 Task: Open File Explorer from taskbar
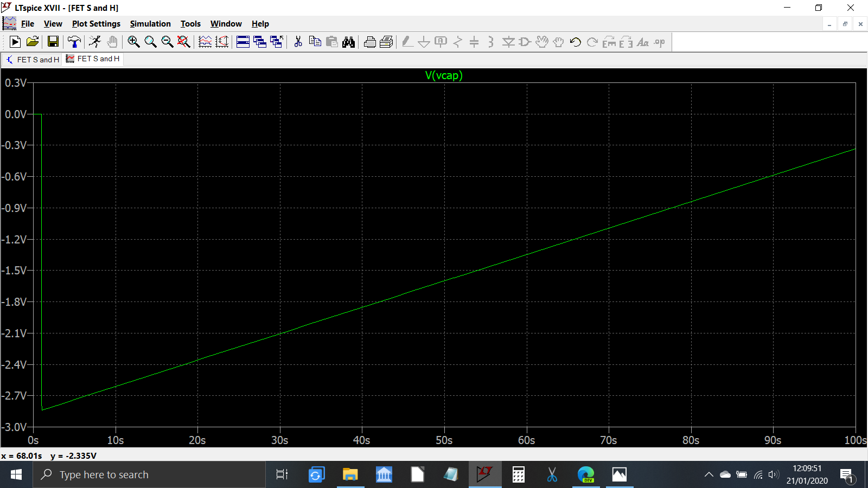point(350,475)
